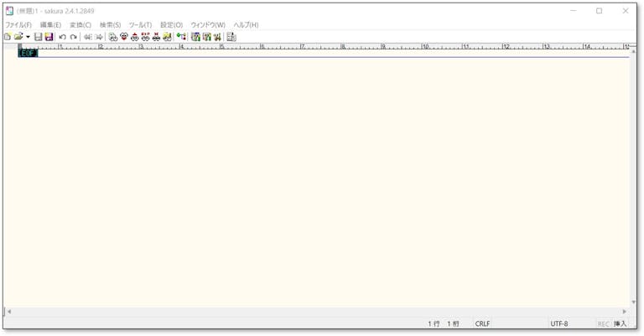Screen dimensions: 644x336
Task: Open the type-specific settings icon
Action: 206,37
